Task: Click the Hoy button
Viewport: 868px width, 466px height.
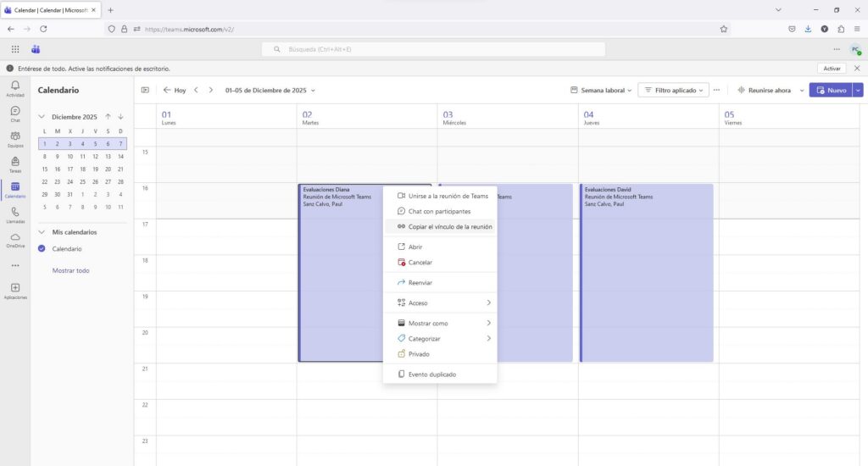Action: pyautogui.click(x=175, y=90)
